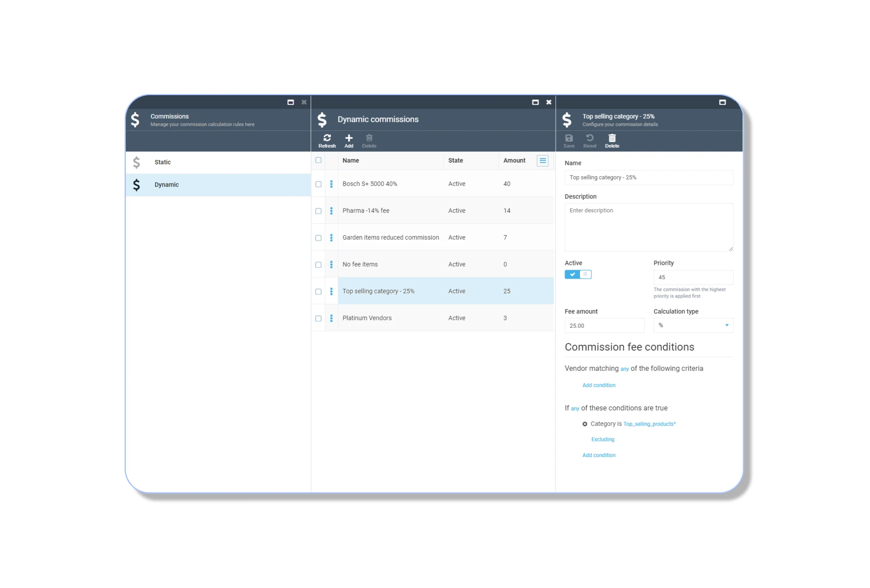
Task: Open the Calculation type dropdown
Action: point(693,325)
